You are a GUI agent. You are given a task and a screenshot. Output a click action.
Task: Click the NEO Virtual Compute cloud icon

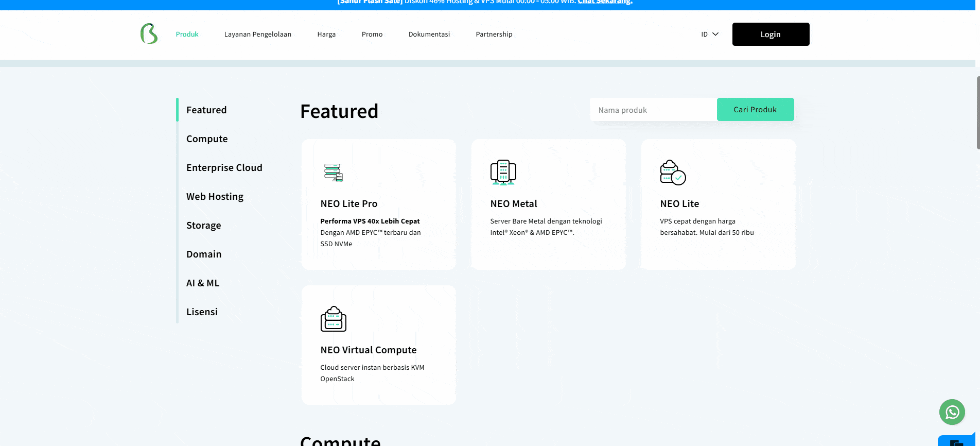coord(333,319)
